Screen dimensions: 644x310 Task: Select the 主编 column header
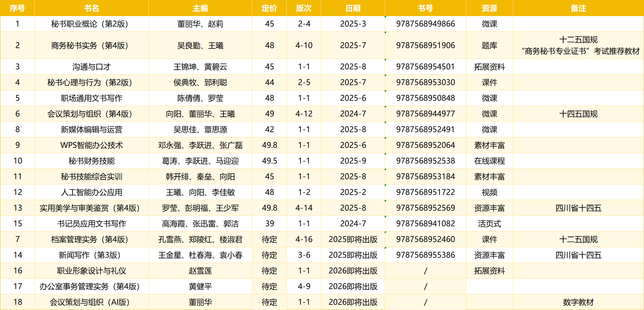pyautogui.click(x=200, y=8)
